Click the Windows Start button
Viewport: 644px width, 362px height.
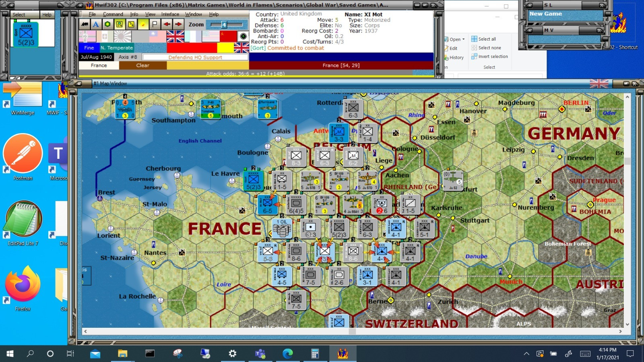pos(10,354)
